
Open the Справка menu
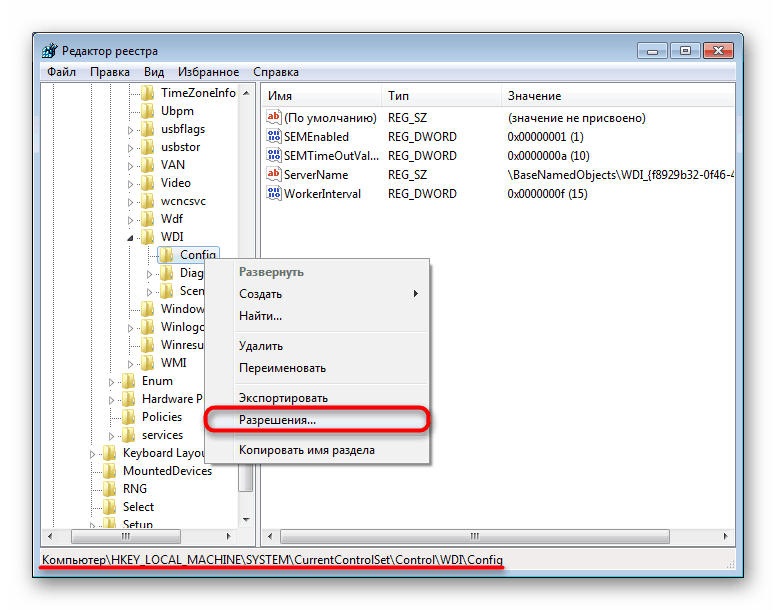[276, 72]
